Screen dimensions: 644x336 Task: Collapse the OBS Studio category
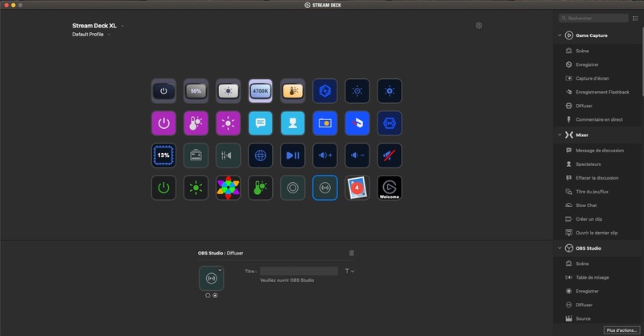pos(559,248)
